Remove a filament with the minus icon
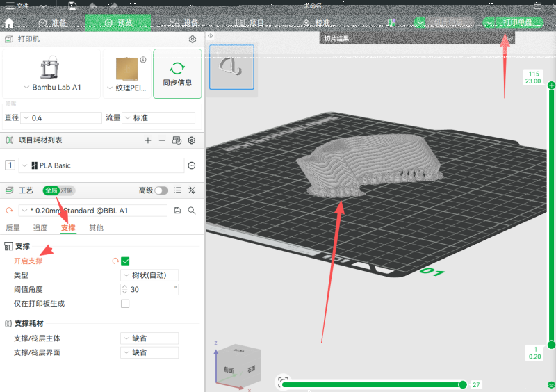The width and height of the screenshot is (556, 392). click(x=162, y=140)
